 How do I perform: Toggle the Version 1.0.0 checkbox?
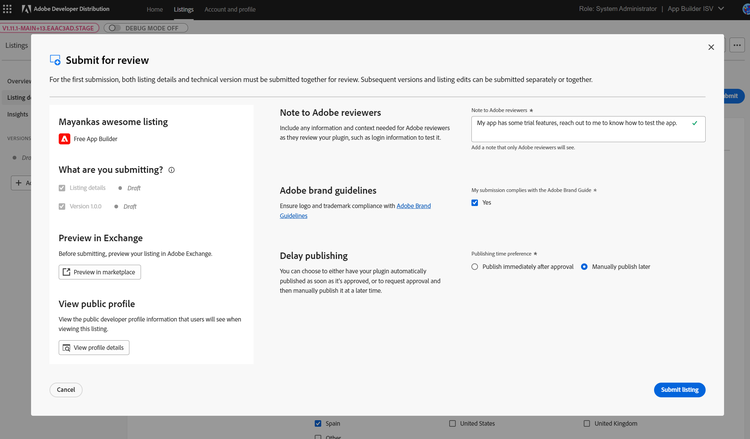(x=62, y=207)
